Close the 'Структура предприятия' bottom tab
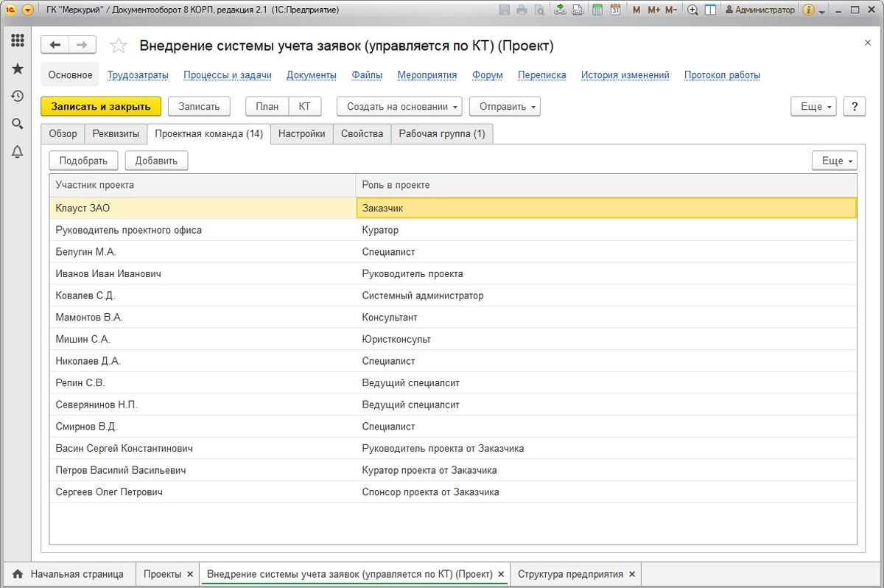 pos(631,574)
